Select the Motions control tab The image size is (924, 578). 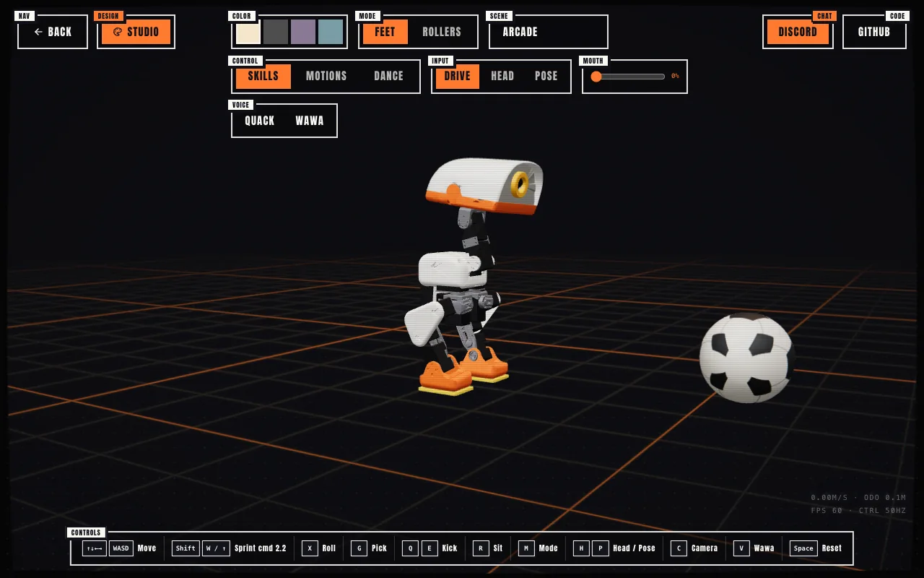(326, 76)
